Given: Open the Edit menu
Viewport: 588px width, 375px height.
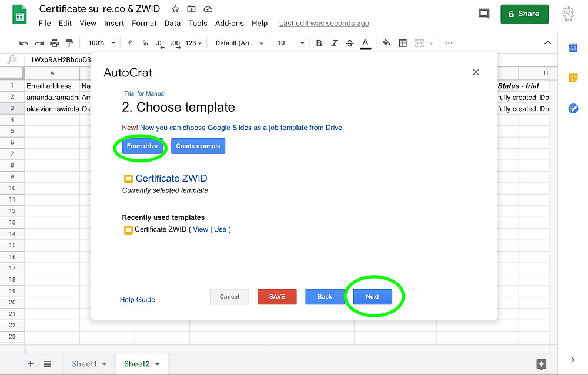Looking at the screenshot, I should coord(65,24).
